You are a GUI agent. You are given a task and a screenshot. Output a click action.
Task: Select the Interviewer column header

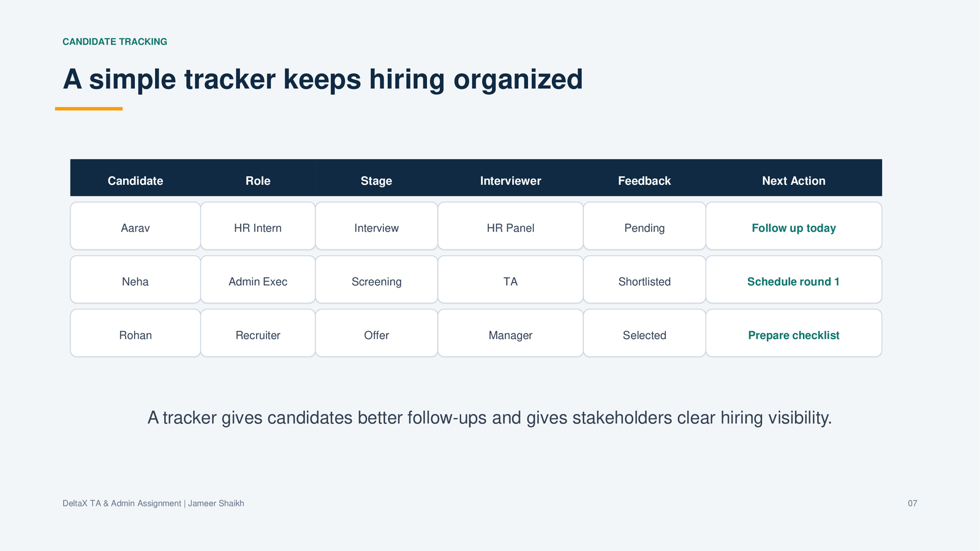pos(510,181)
